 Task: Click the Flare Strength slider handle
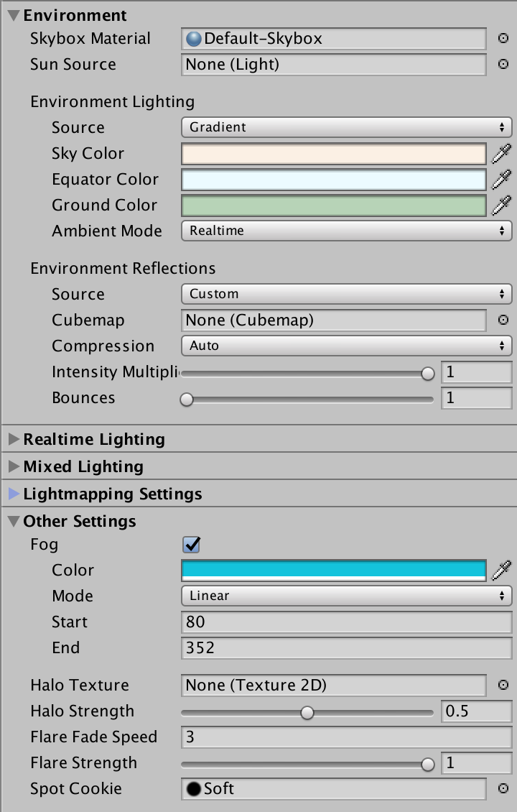coord(427,765)
